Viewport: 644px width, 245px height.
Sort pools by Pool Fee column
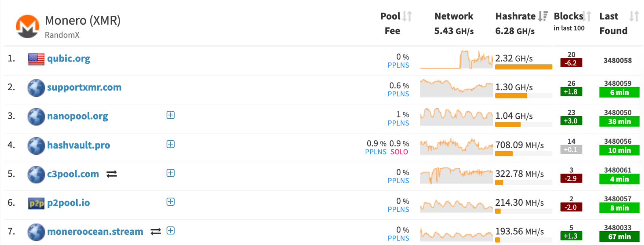click(x=407, y=16)
